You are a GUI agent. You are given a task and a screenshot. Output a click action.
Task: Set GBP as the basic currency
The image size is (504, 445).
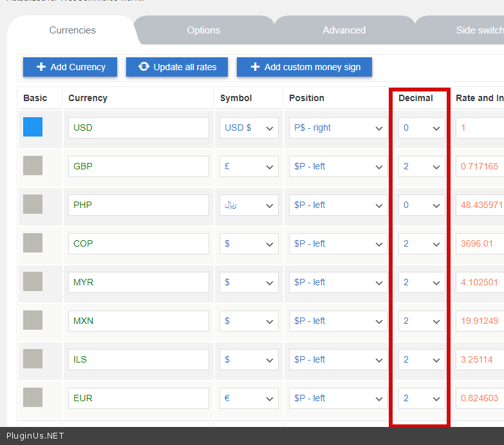33,166
